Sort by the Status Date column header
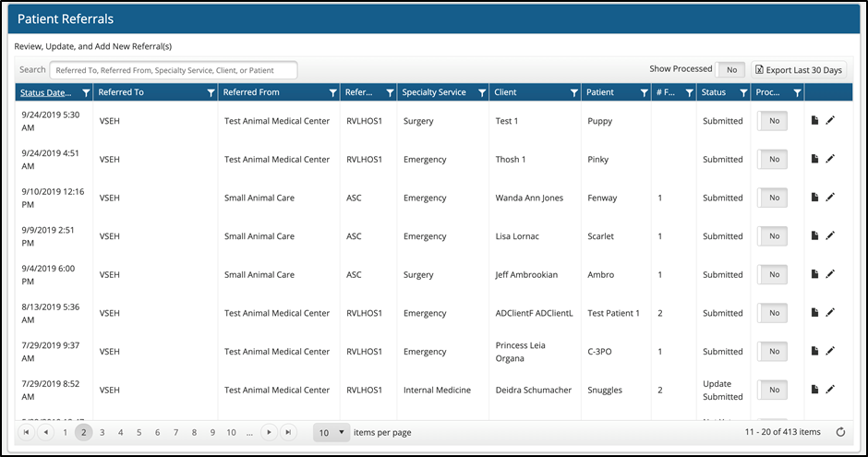Image resolution: width=868 pixels, height=457 pixels. [45, 92]
